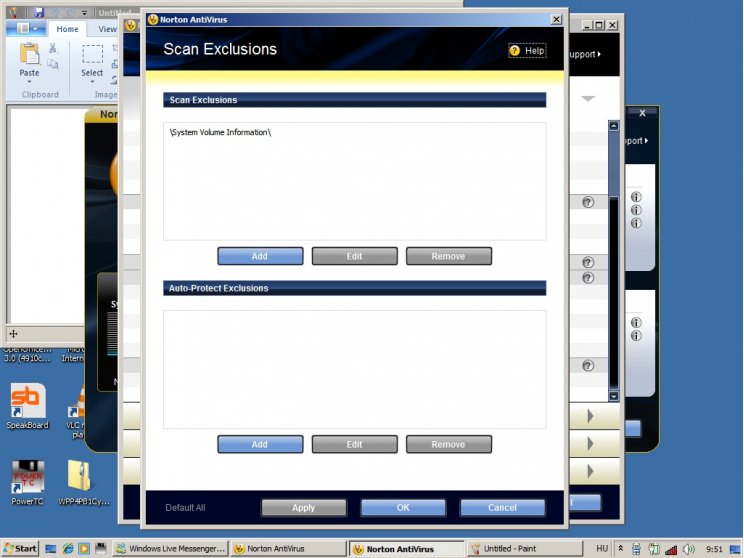Click Show Desktop icon in Quick Launch

[51, 549]
